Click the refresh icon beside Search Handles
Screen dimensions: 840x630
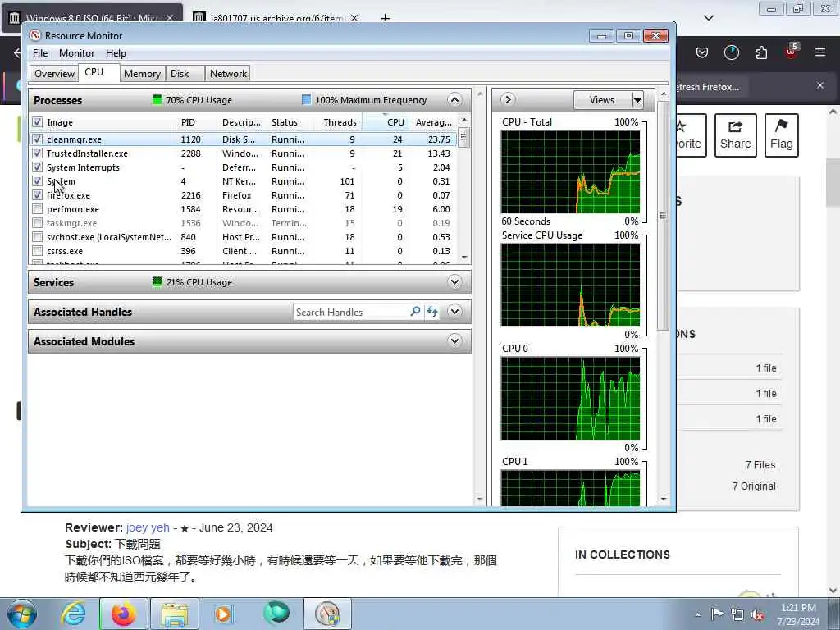(431, 311)
